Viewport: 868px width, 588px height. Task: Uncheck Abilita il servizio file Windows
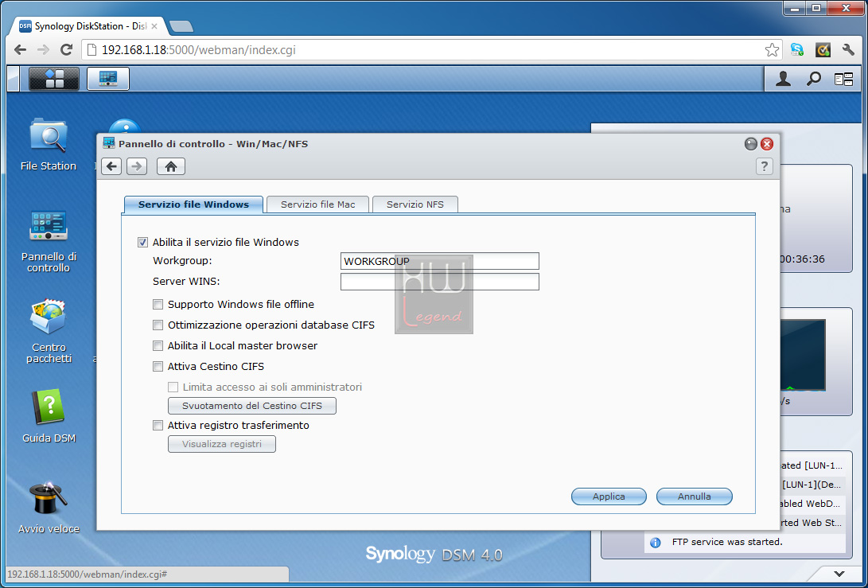pos(143,242)
